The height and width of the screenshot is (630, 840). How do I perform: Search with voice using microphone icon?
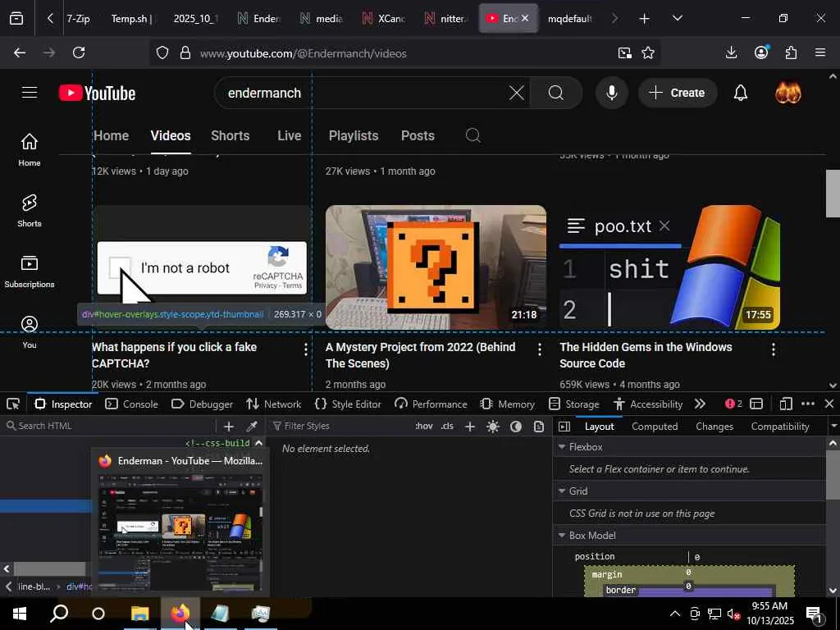point(611,93)
